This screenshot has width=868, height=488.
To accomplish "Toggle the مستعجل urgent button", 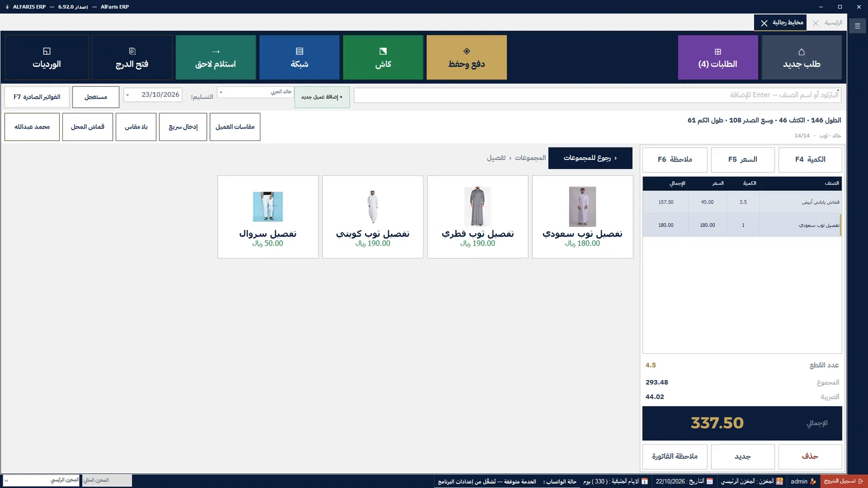I will (95, 97).
